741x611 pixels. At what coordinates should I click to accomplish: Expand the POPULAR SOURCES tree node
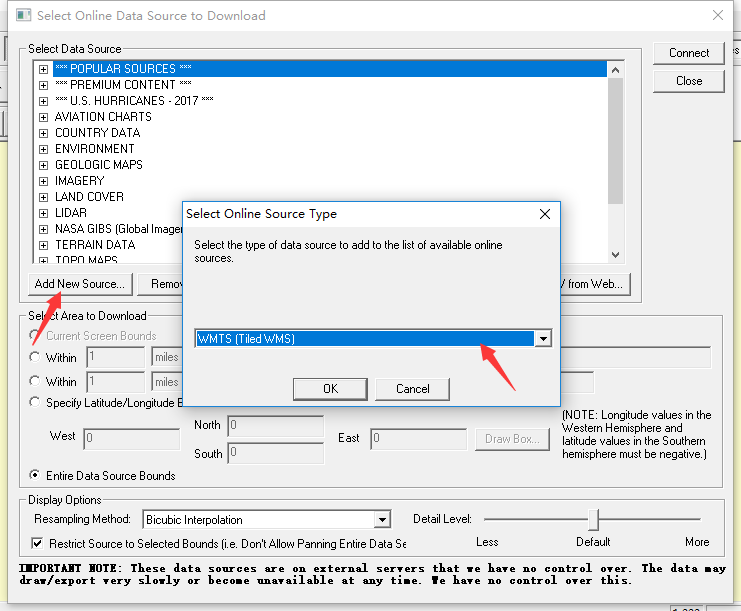43,69
